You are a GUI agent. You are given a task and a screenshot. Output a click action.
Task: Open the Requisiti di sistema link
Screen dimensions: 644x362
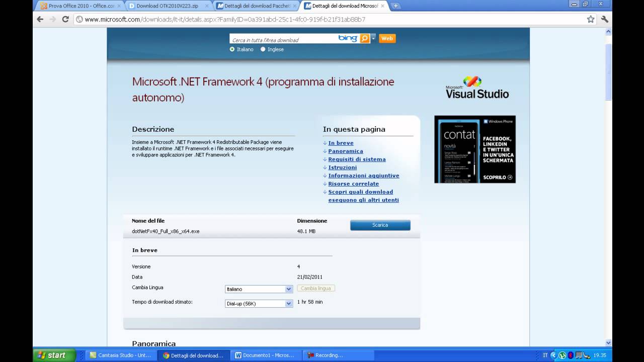(x=357, y=159)
